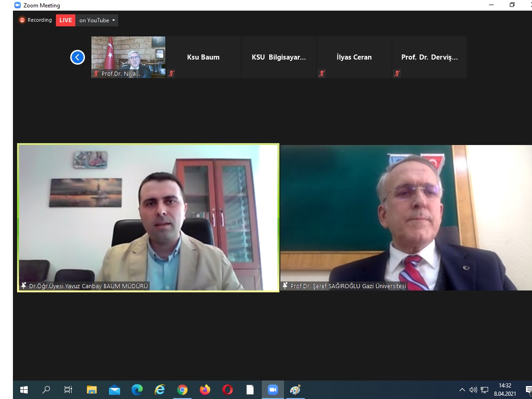Open Microsoft Edge from the taskbar
532x399 pixels.
coord(137,390)
